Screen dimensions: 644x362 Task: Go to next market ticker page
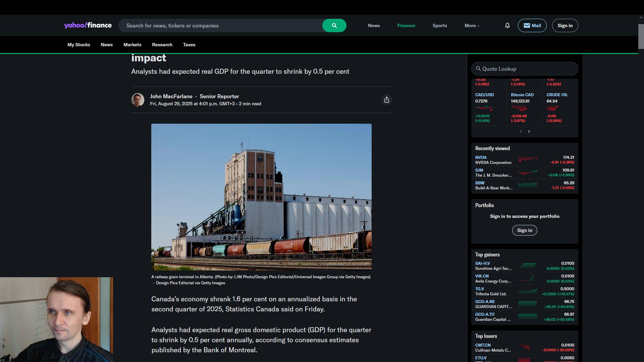coord(529,131)
